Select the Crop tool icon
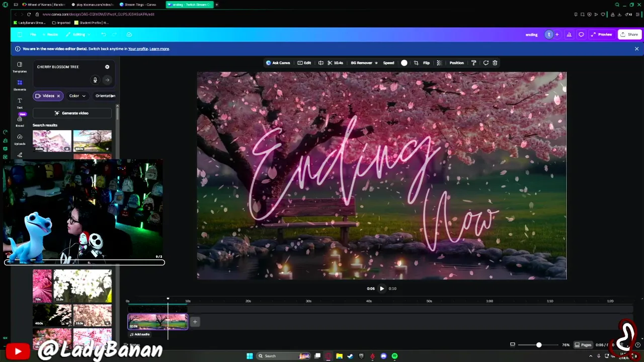The height and width of the screenshot is (362, 644). (x=416, y=63)
